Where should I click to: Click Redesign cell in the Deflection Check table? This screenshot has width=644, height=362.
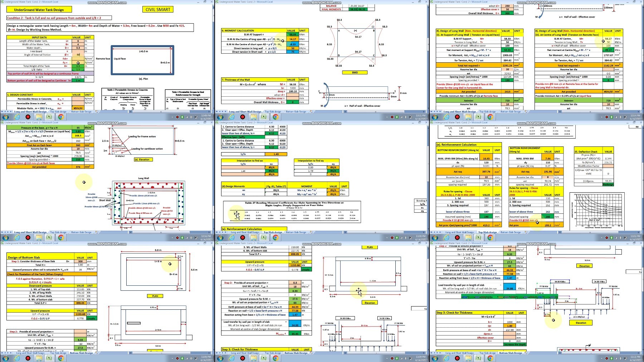[608, 184]
